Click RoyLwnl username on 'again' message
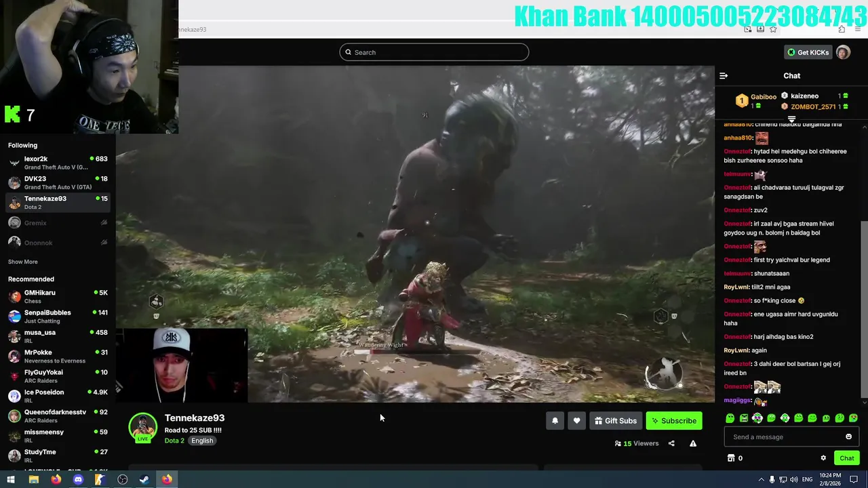 pos(736,350)
